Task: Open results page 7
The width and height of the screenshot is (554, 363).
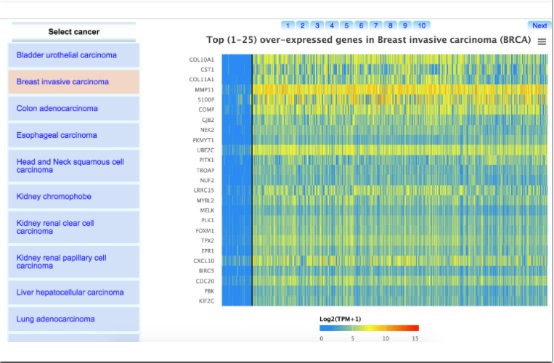Action: tap(376, 25)
